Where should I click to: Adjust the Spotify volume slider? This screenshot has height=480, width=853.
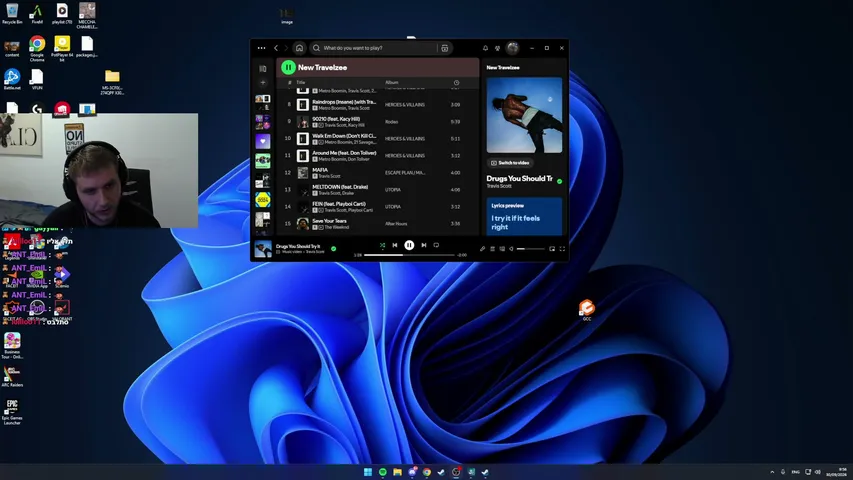530,249
